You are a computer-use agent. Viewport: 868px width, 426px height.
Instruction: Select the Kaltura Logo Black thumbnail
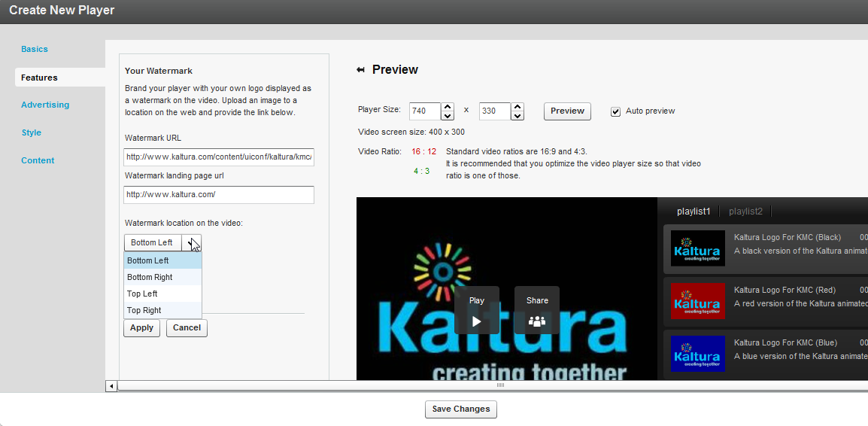[x=697, y=248]
